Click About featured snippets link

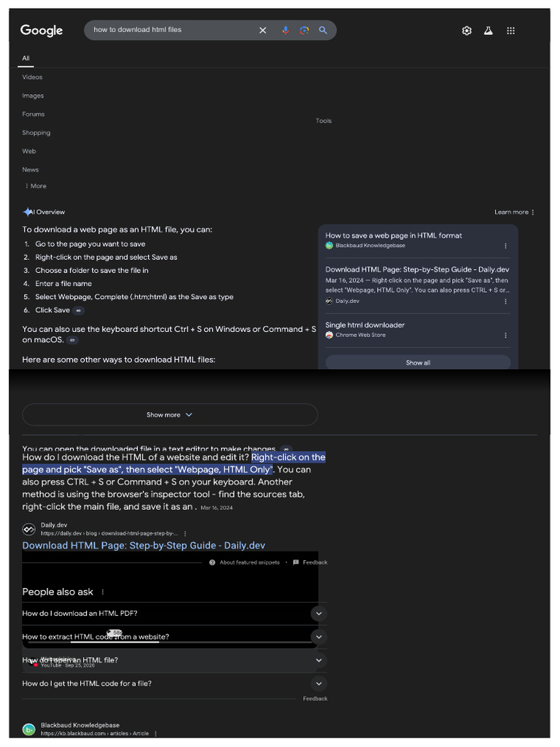[249, 562]
